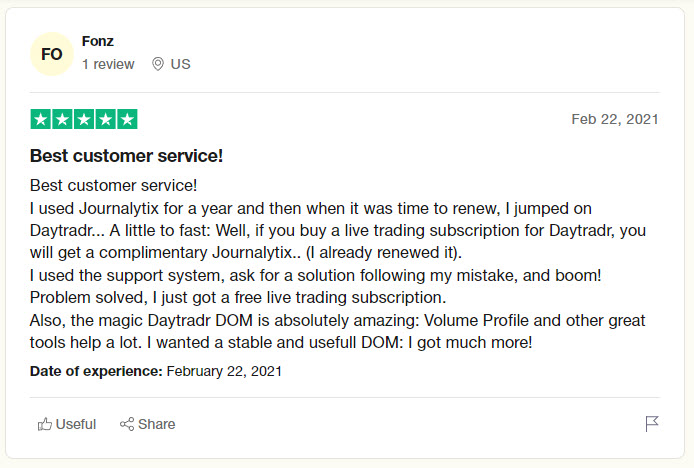The height and width of the screenshot is (468, 694).
Task: Click the third green rating star
Action: click(x=84, y=119)
